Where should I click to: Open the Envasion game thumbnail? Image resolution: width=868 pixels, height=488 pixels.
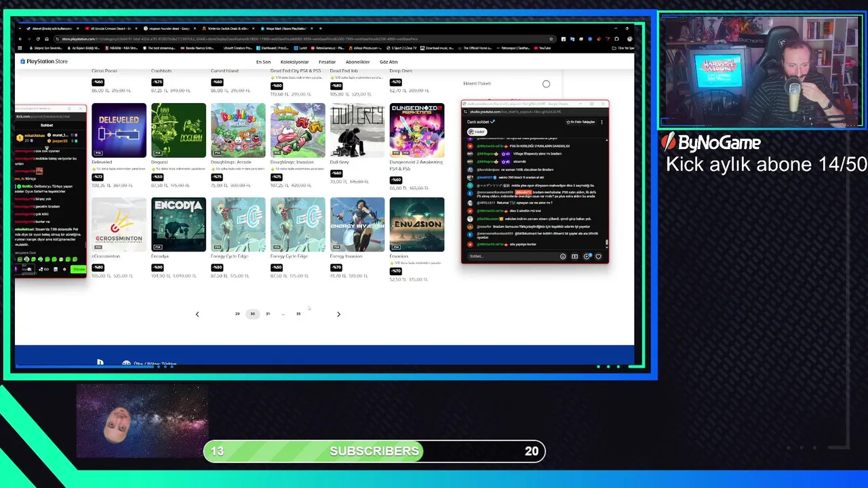[417, 224]
